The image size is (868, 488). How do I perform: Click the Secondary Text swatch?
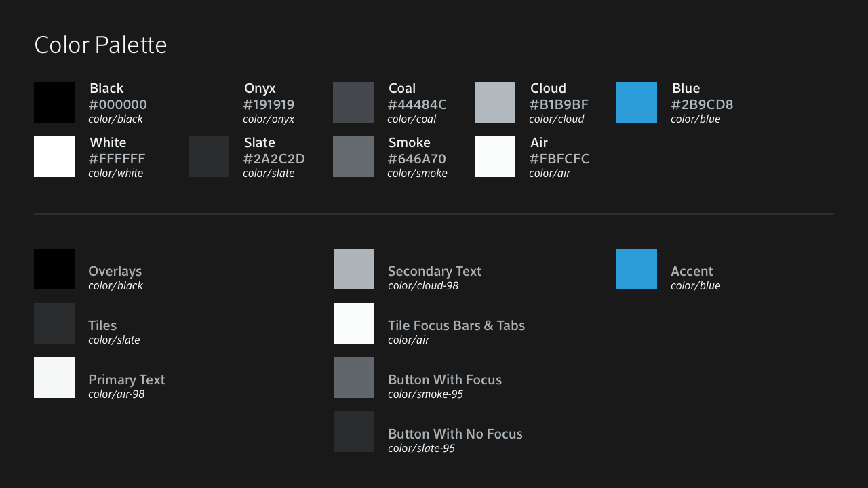coord(354,269)
